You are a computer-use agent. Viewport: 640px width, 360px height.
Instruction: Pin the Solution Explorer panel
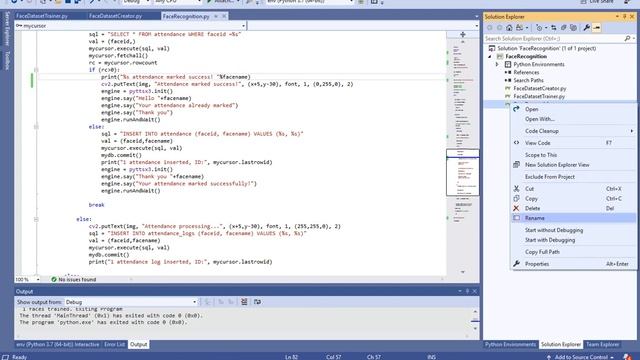[x=624, y=16]
